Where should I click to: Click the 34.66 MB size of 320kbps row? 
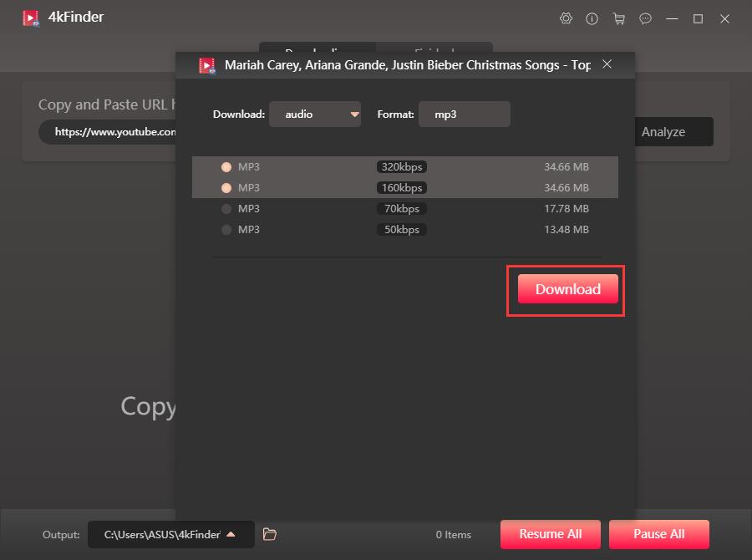[567, 167]
